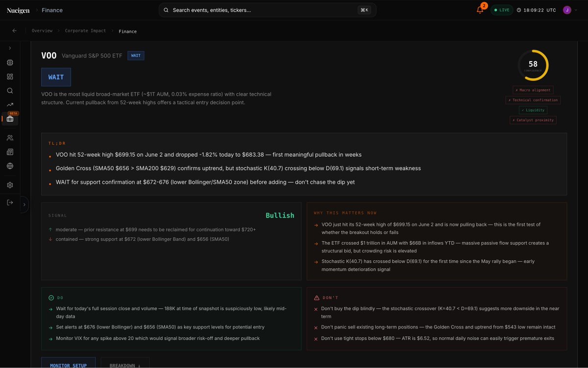Click the back arrow button
The image size is (588, 368).
(x=14, y=30)
